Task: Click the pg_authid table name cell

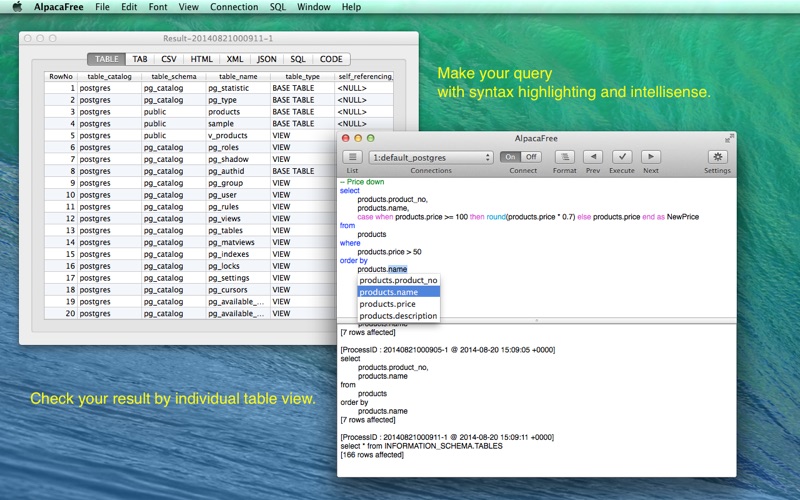Action: click(238, 171)
